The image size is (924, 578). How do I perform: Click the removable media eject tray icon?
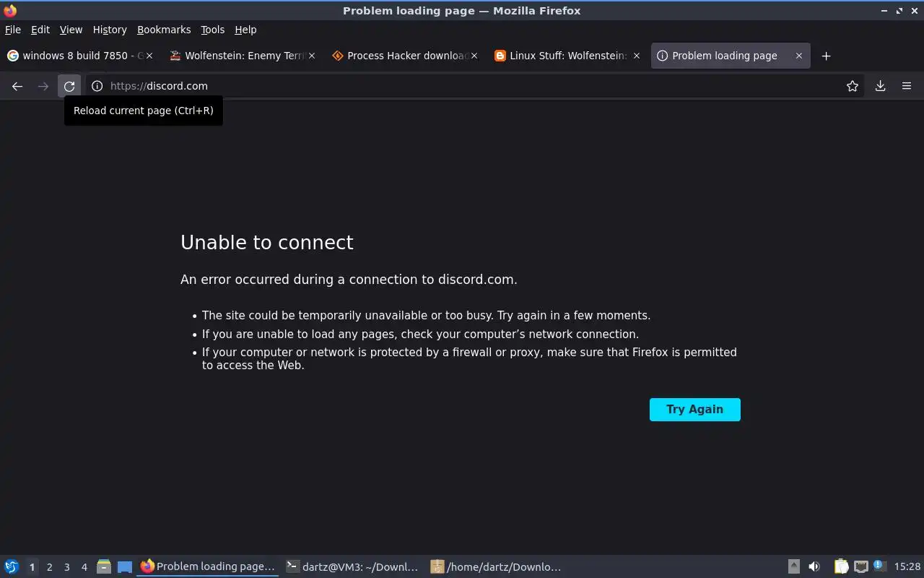(x=793, y=567)
